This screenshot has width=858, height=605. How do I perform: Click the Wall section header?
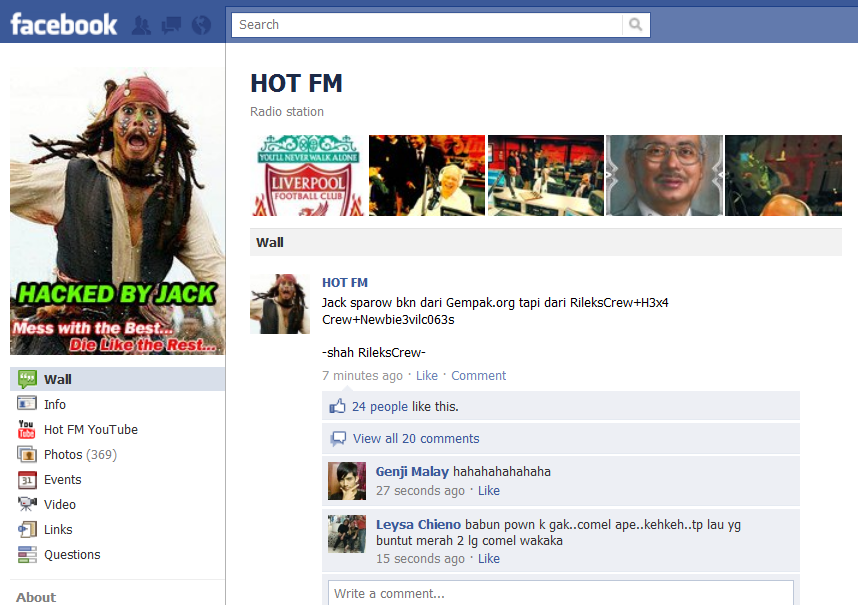pyautogui.click(x=546, y=242)
